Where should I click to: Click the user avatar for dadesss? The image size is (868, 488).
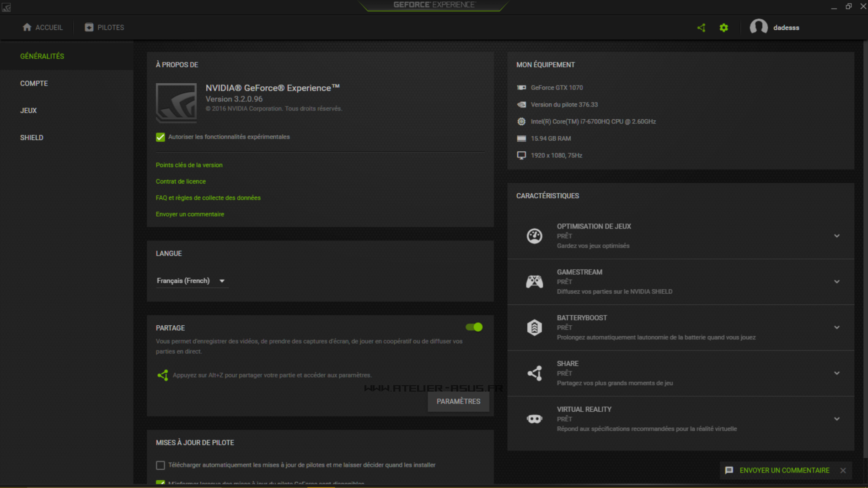click(x=758, y=27)
